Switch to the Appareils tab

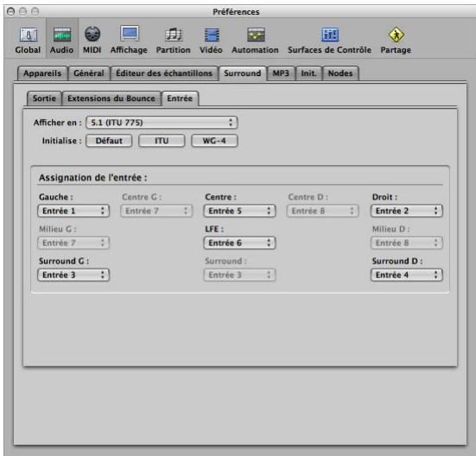tap(42, 73)
